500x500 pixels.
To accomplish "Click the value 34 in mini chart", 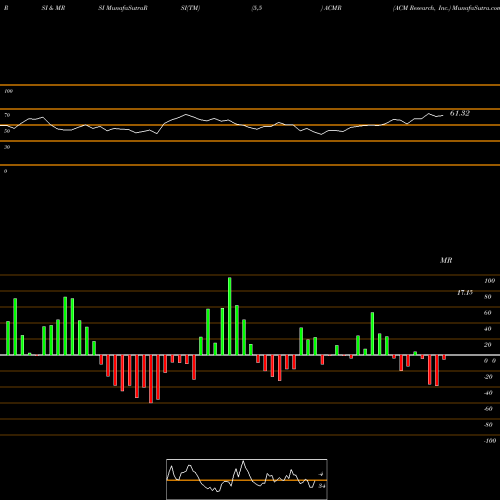I will coord(322,486).
